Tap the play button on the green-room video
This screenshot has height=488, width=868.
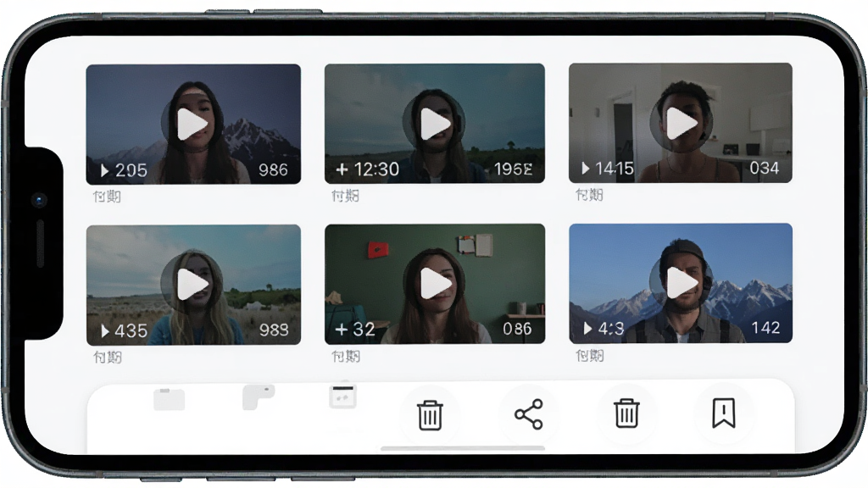[x=435, y=283]
